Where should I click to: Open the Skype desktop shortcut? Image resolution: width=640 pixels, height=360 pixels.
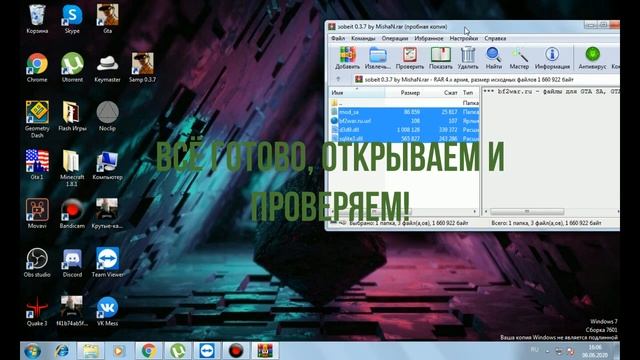tap(72, 19)
